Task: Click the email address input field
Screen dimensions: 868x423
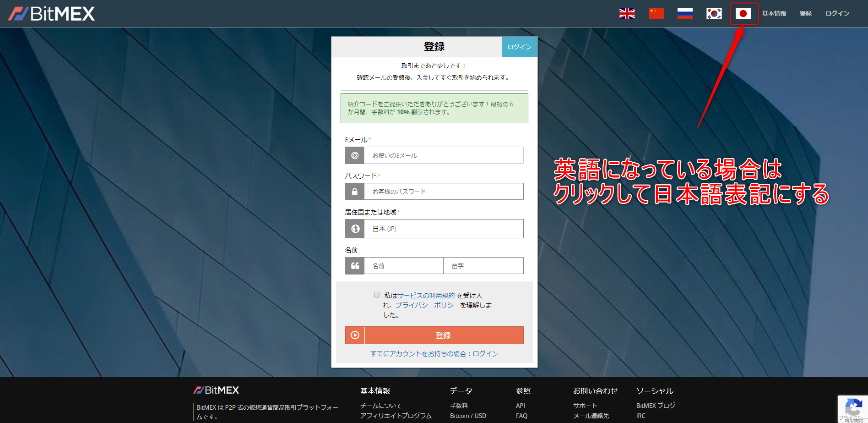Action: (x=443, y=155)
